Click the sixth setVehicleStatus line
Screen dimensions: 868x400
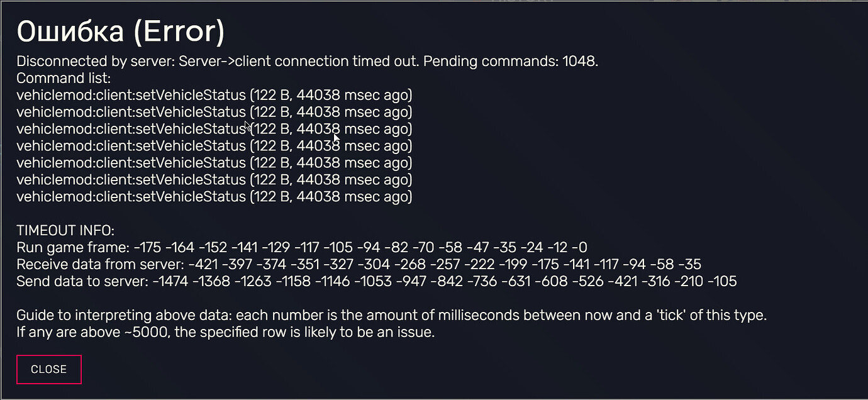(214, 179)
